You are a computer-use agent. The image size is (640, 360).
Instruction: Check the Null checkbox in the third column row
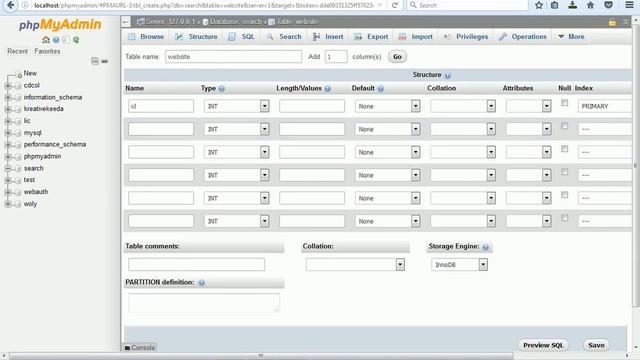click(564, 149)
